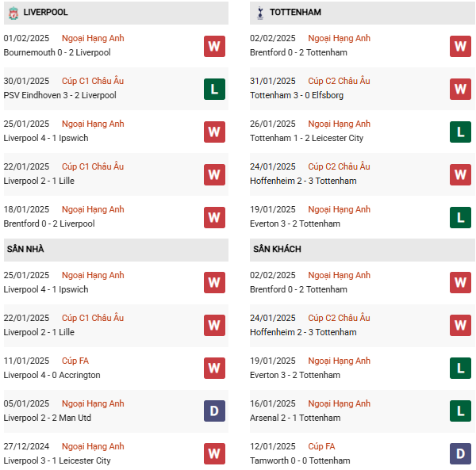Image resolution: width=476 pixels, height=470 pixels.
Task: Click the Hoffenheim 2 - 3 Tottenham result in SÂN KHÁCH
Action: (303, 332)
